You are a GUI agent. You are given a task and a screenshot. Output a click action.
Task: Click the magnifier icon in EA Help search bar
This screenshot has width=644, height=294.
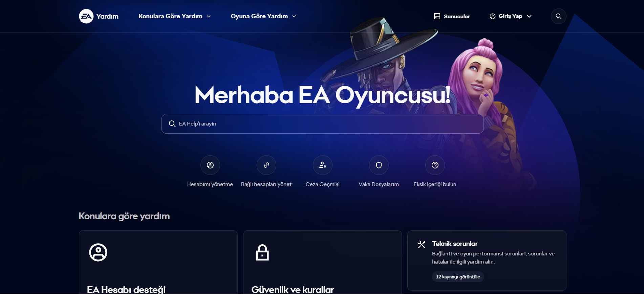click(x=172, y=124)
